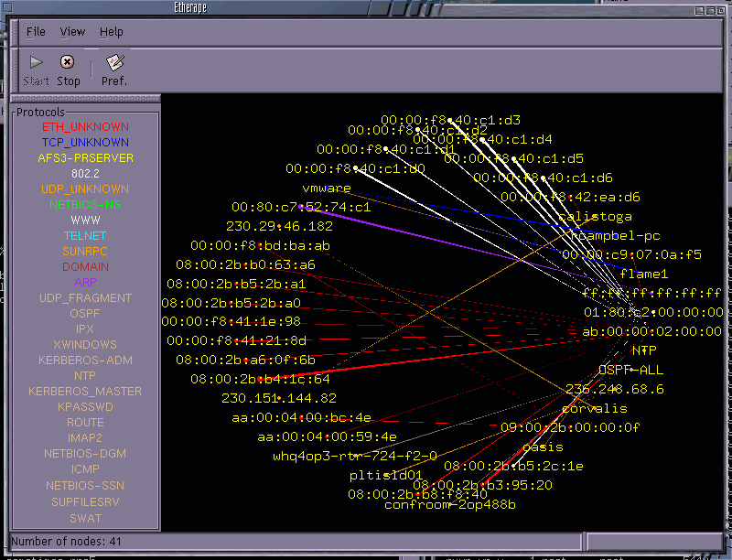This screenshot has height=560, width=732.
Task: Open the View menu
Action: click(72, 32)
